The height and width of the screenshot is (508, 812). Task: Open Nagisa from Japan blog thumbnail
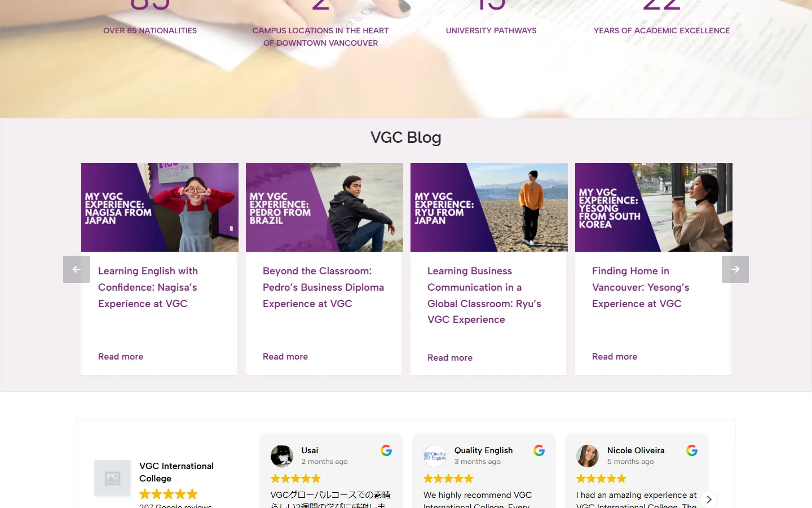(160, 207)
